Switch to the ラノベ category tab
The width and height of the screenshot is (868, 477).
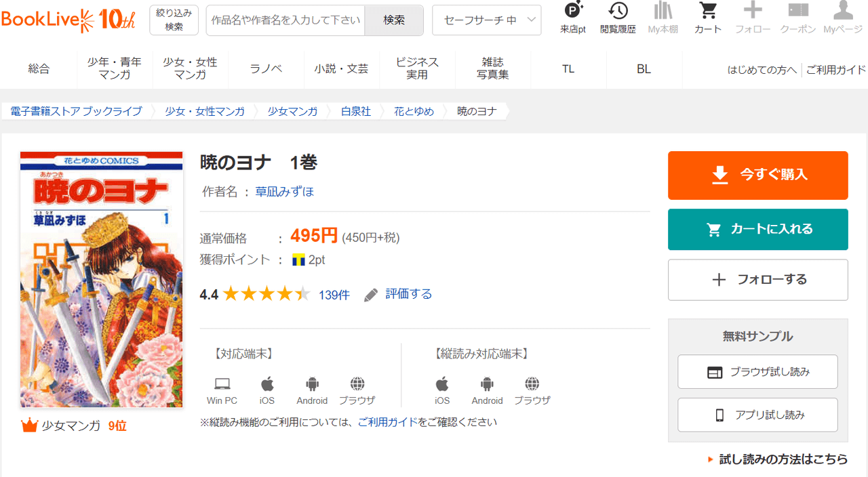(266, 68)
